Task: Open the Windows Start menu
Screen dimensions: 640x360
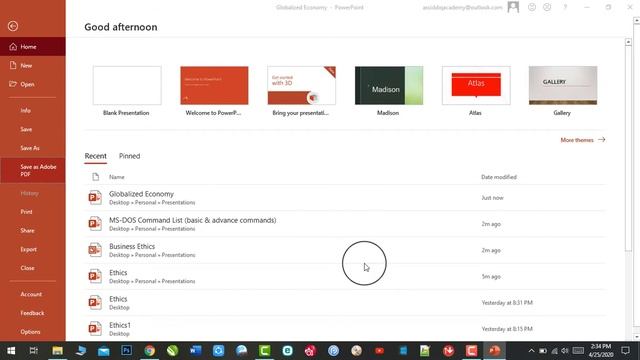Action: click(x=11, y=351)
